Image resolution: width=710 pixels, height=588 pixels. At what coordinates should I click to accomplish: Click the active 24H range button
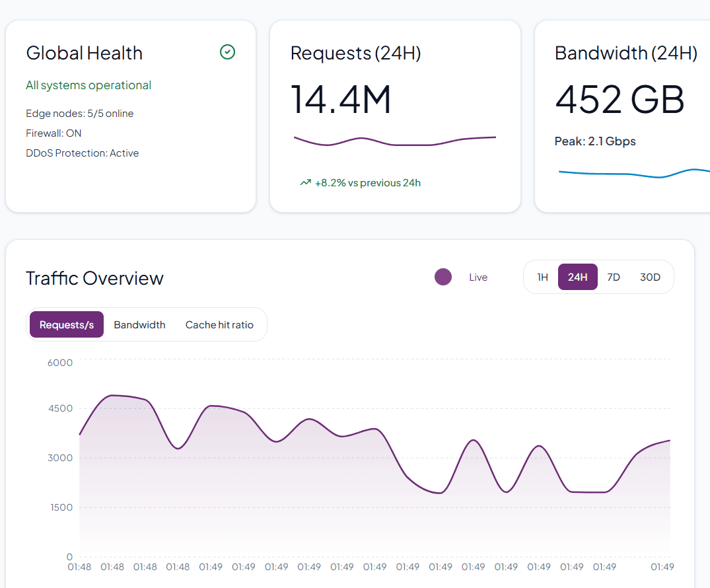click(577, 277)
